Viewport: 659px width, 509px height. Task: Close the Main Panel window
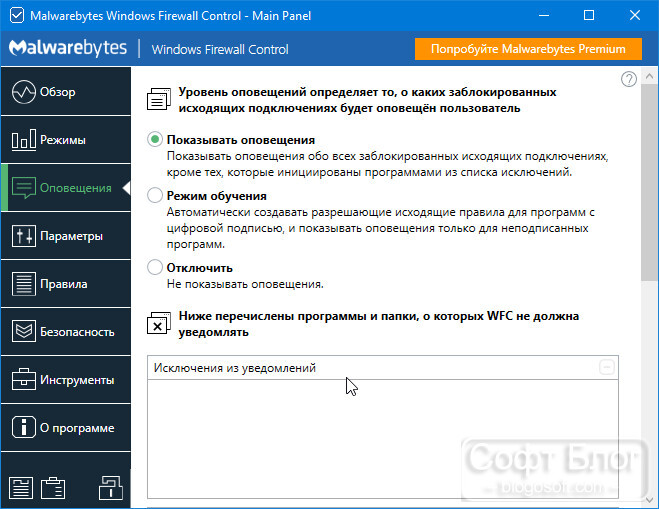point(635,16)
